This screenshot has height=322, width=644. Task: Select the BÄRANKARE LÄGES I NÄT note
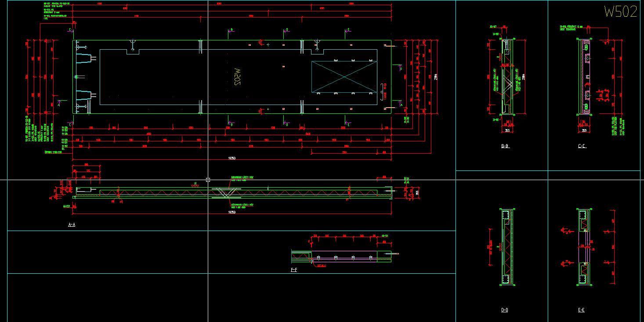click(x=242, y=177)
